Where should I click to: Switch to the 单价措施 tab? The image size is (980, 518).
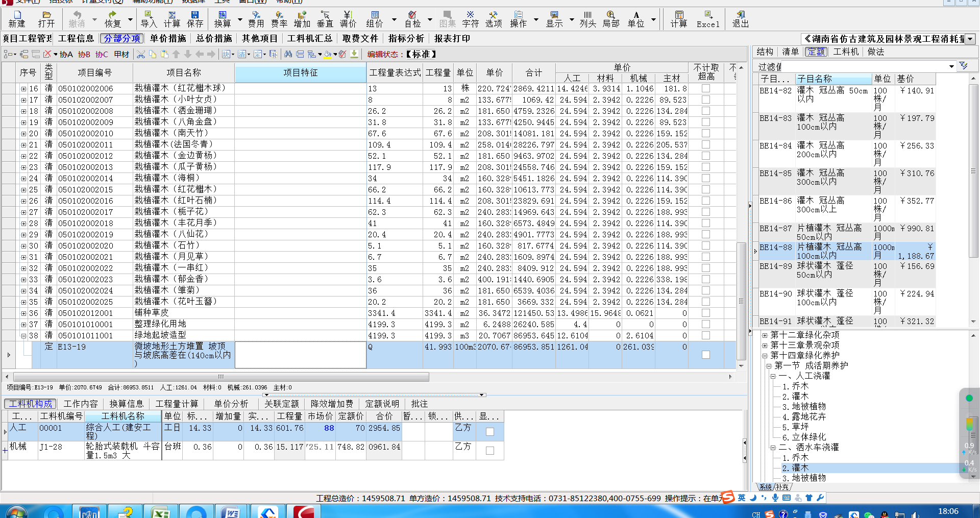(x=168, y=39)
